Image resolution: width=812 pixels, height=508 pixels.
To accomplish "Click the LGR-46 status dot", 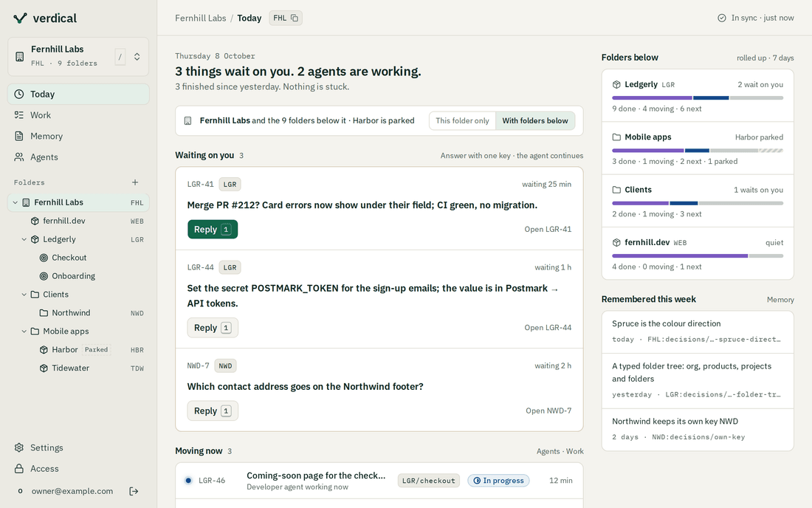I will pos(188,481).
